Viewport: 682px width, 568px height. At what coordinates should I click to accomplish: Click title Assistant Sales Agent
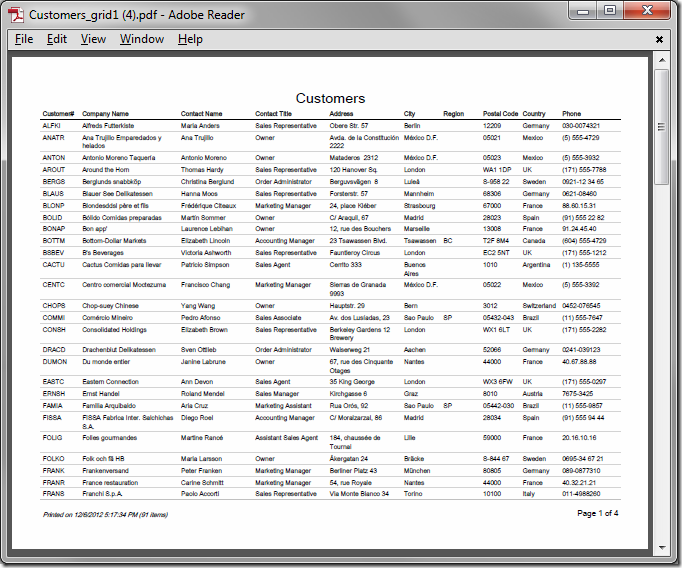point(286,438)
